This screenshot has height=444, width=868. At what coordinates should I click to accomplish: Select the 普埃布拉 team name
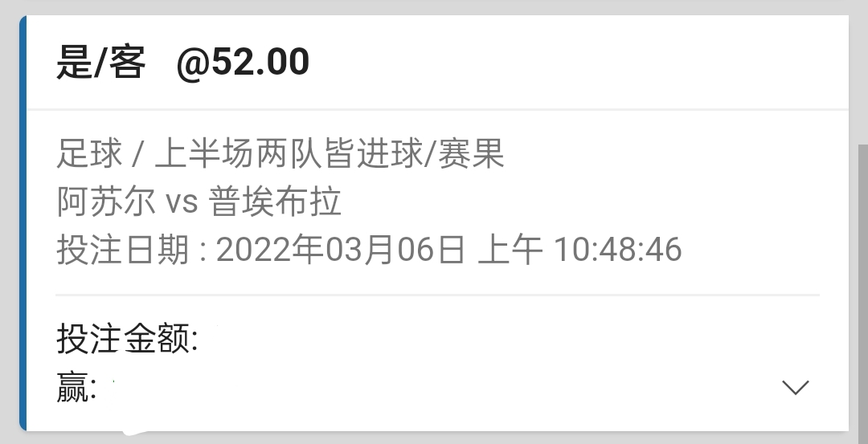[x=275, y=202]
